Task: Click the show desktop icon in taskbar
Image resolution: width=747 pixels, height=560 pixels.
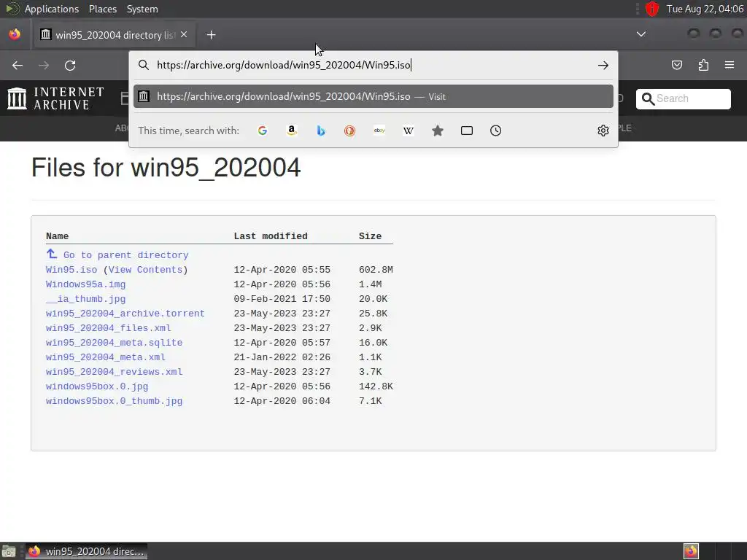Action: coord(9,551)
